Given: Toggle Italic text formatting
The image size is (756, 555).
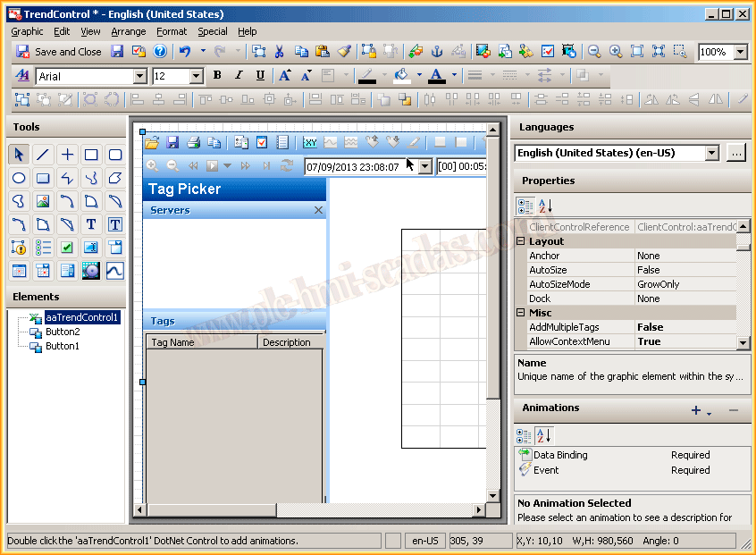Looking at the screenshot, I should (239, 76).
